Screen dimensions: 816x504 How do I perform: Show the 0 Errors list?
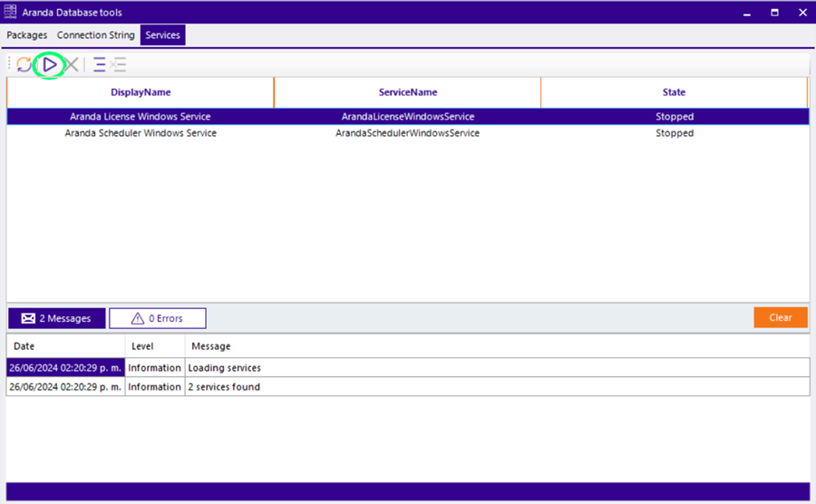[x=158, y=318]
